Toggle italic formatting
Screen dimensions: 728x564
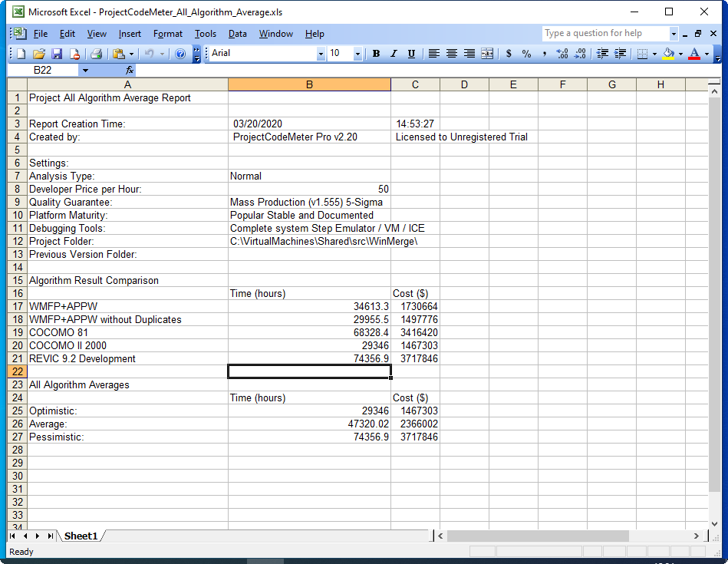[393, 54]
